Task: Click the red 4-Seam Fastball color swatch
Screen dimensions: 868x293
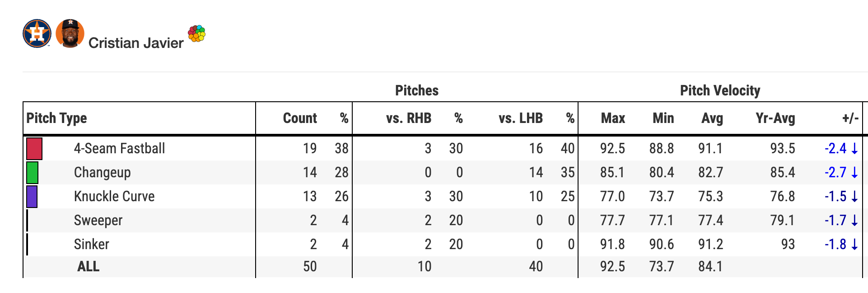Action: (x=34, y=149)
